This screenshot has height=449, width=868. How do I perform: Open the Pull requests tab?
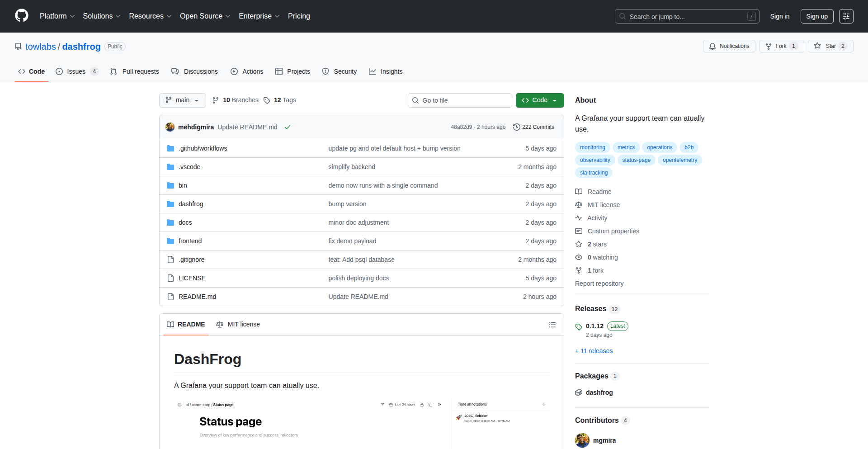(135, 71)
